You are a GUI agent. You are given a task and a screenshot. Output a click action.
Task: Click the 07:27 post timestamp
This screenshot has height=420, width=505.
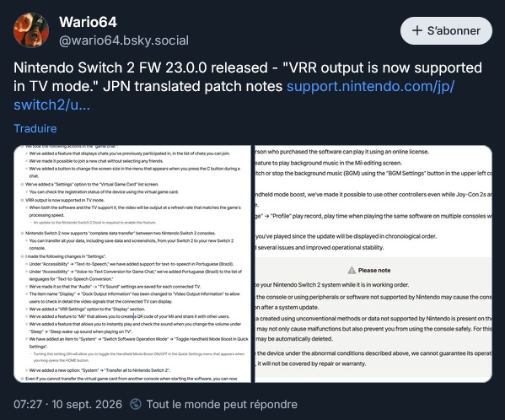pos(28,404)
